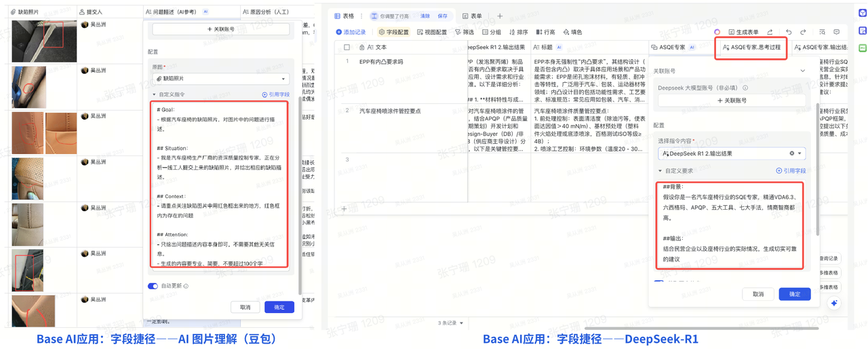Click the redo arrow in the toolbar
868x349 pixels.
pyautogui.click(x=803, y=32)
